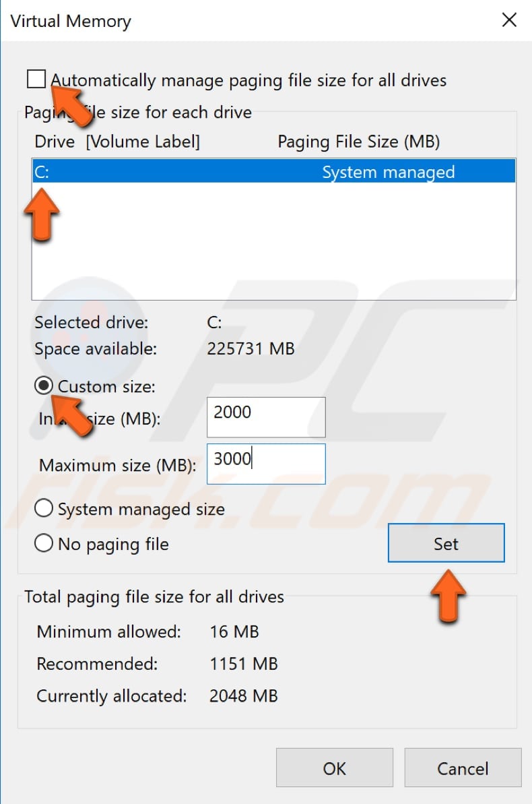The image size is (532, 804).
Task: Click the '225731 MB' space available value
Action: click(251, 348)
